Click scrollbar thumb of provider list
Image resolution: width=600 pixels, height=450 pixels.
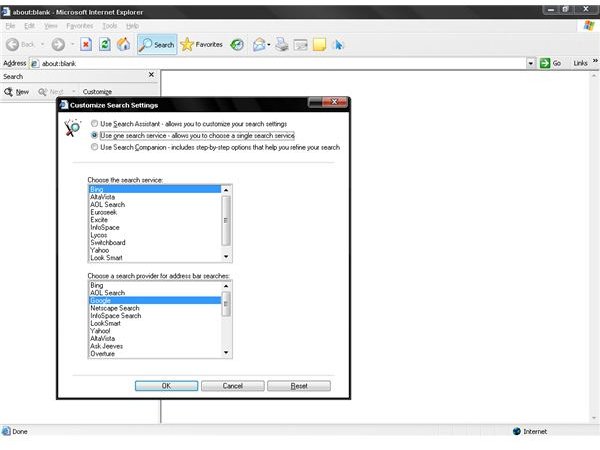tap(226, 304)
